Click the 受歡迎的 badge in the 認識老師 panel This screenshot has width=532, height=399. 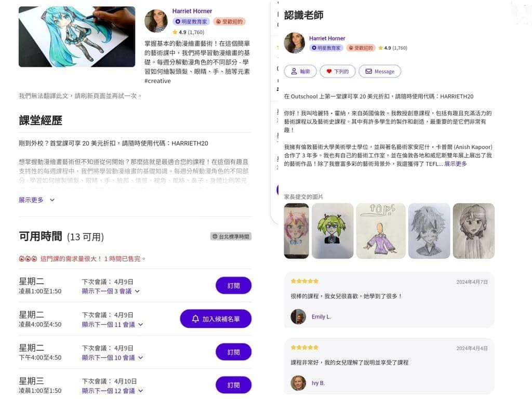(x=361, y=48)
